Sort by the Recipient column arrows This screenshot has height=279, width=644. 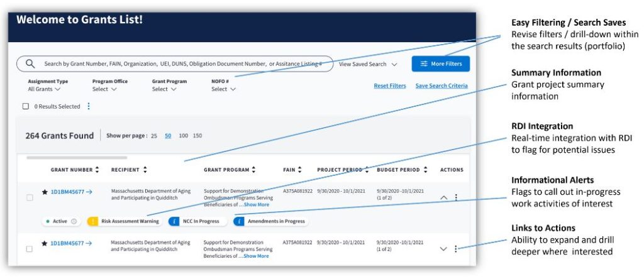145,170
